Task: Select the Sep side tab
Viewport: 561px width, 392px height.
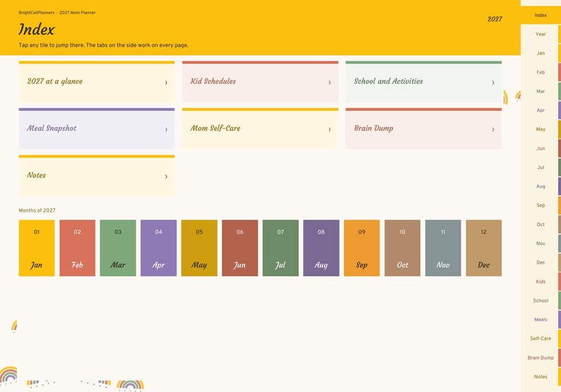Action: (x=541, y=206)
